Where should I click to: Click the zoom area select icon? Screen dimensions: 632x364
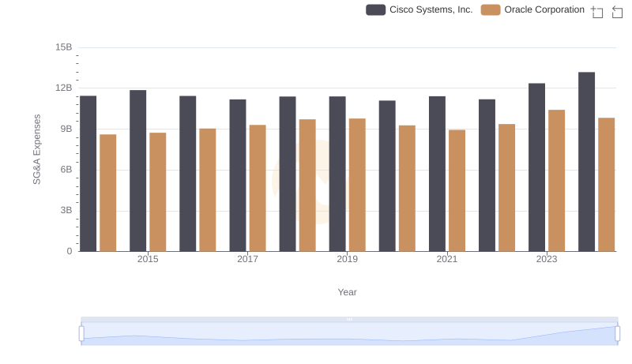(597, 12)
